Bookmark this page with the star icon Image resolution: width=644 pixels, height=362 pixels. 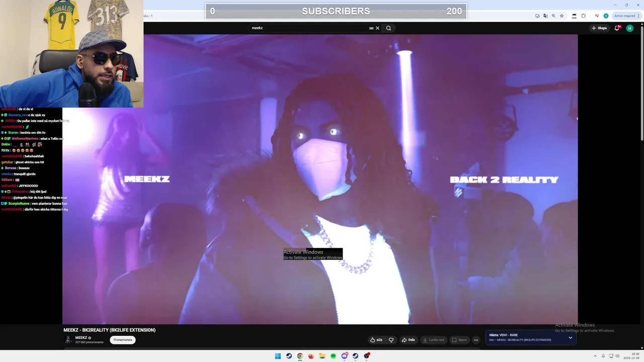coord(561,16)
